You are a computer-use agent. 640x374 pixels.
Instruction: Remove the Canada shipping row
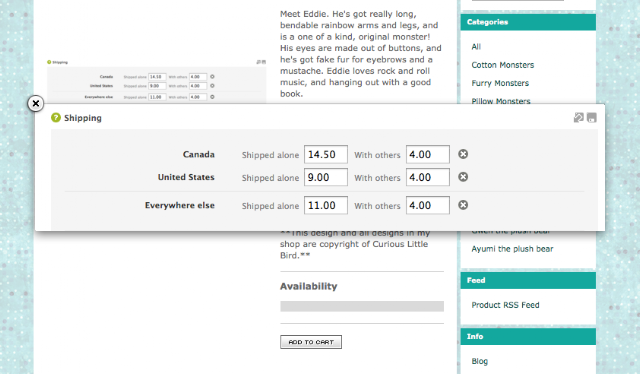(463, 154)
